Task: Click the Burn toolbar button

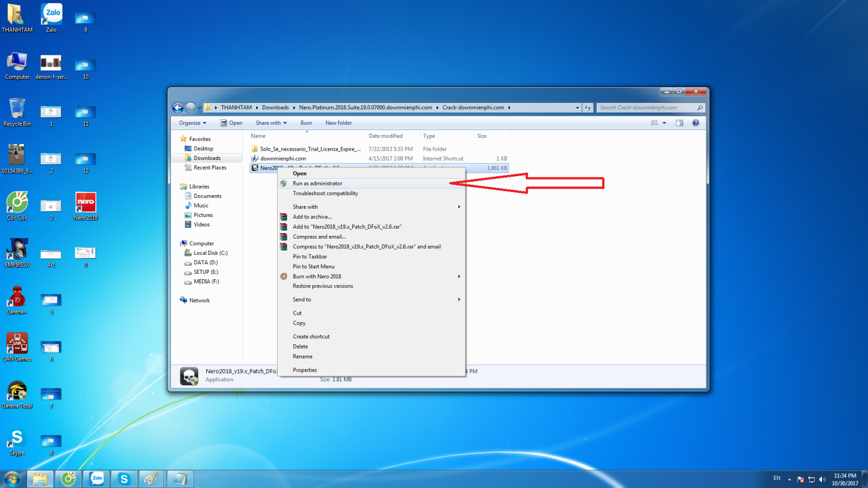Action: point(306,123)
